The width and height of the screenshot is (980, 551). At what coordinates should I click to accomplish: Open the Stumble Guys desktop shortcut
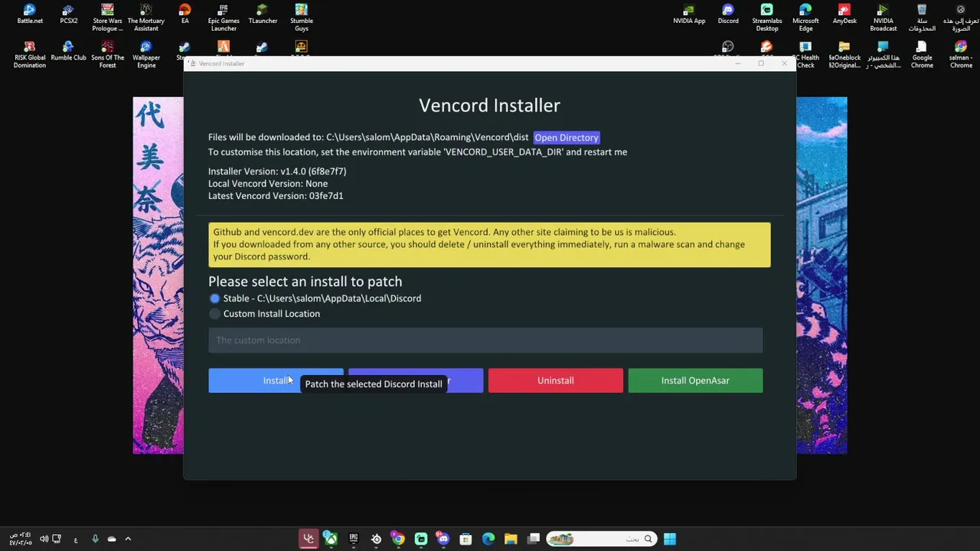pyautogui.click(x=302, y=18)
